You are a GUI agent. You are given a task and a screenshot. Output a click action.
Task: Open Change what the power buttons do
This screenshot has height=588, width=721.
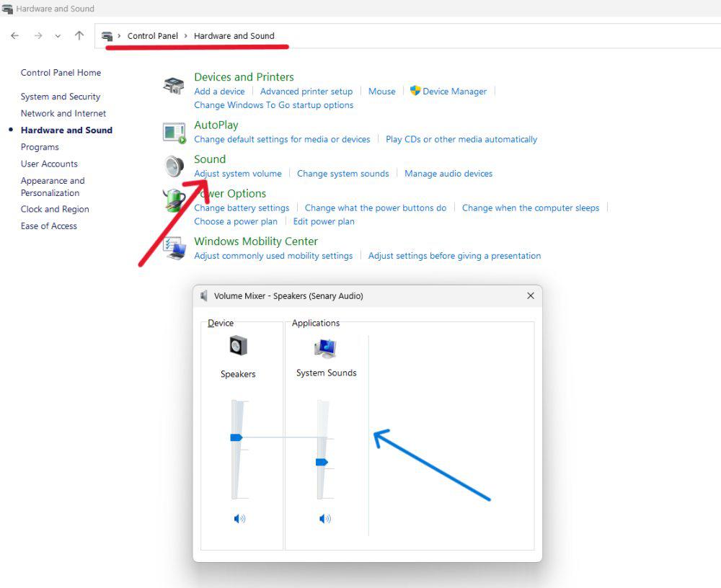(x=376, y=208)
